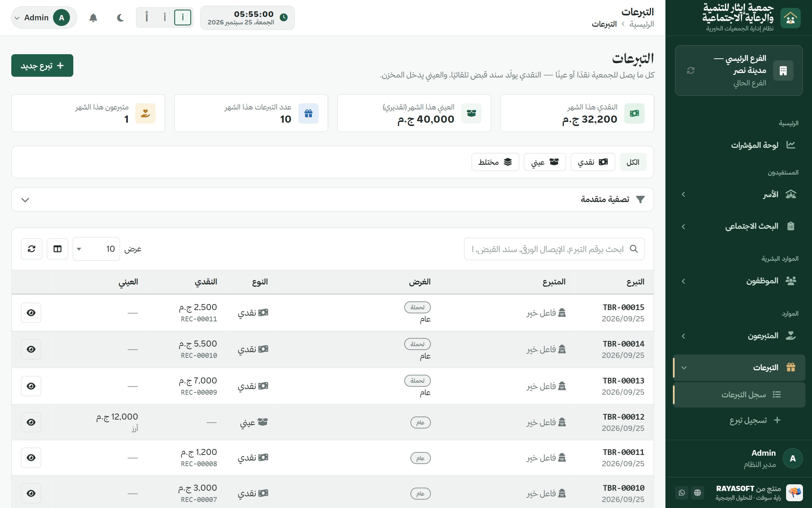Click the 12,000 in-kind amount
The image size is (812, 508).
(117, 417)
